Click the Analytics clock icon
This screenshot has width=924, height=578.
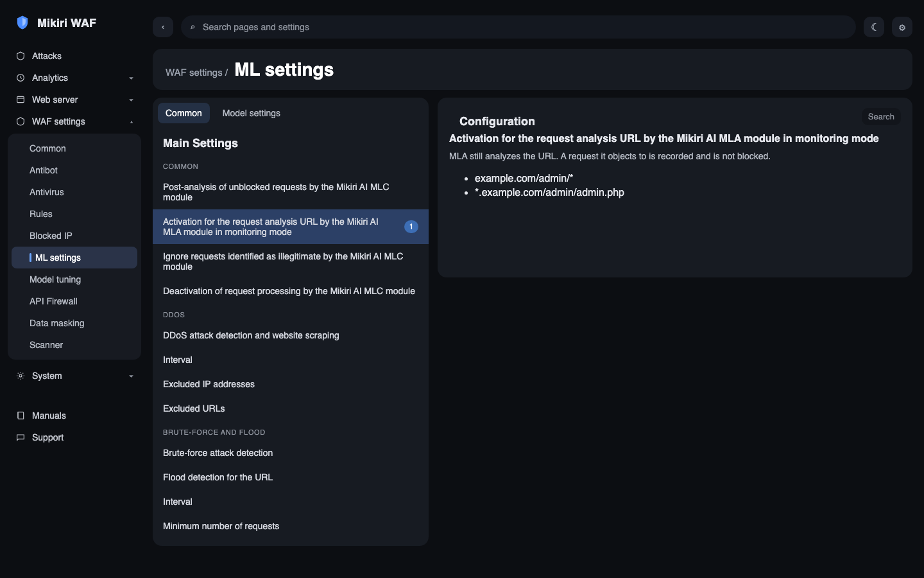pos(21,78)
